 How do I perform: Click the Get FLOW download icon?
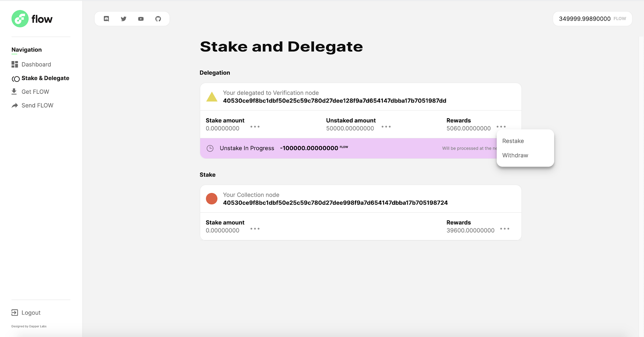pyautogui.click(x=14, y=92)
